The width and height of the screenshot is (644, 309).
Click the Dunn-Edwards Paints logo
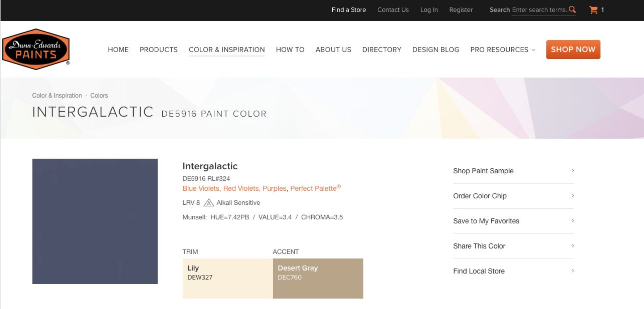pyautogui.click(x=36, y=49)
